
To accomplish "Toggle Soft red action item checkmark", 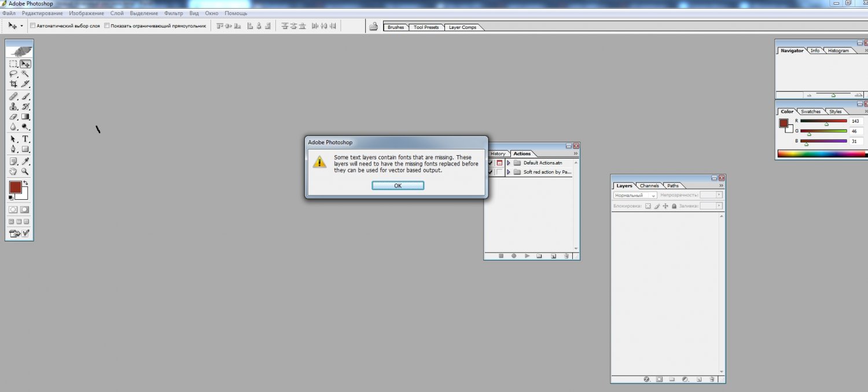I will pyautogui.click(x=491, y=172).
